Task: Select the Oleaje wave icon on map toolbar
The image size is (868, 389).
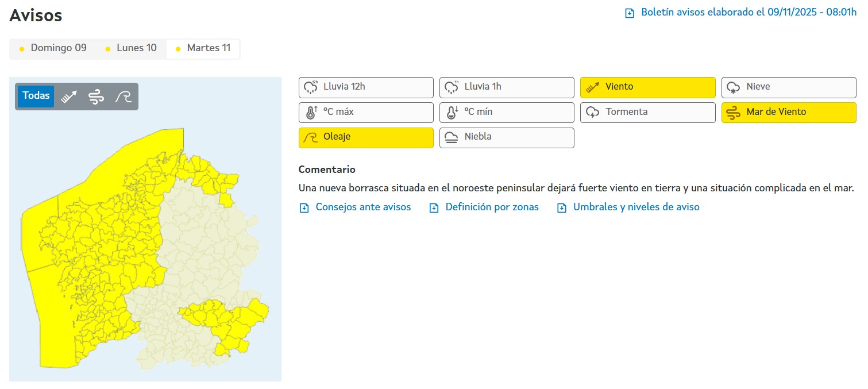Action: pyautogui.click(x=123, y=97)
